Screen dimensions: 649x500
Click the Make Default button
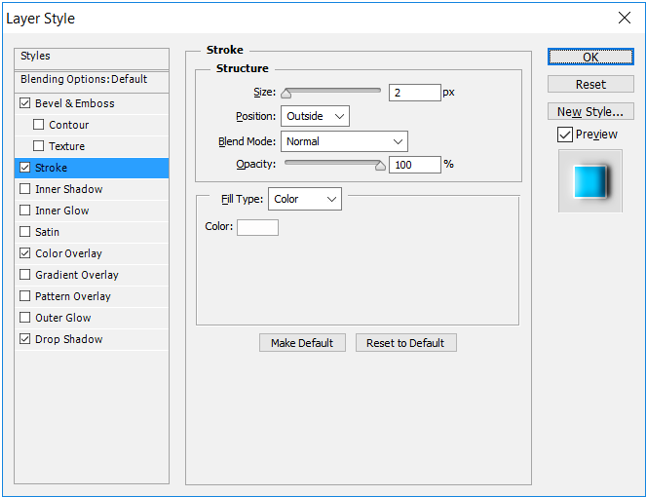pyautogui.click(x=302, y=343)
